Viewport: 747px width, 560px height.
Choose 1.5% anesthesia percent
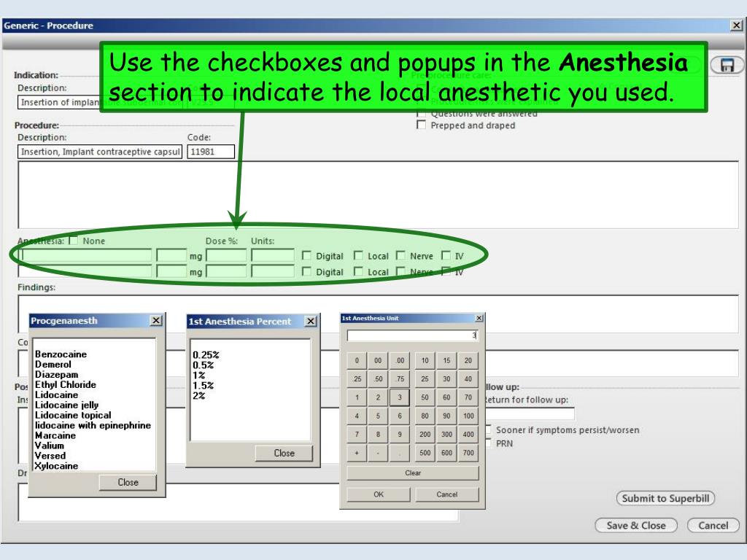click(x=203, y=385)
